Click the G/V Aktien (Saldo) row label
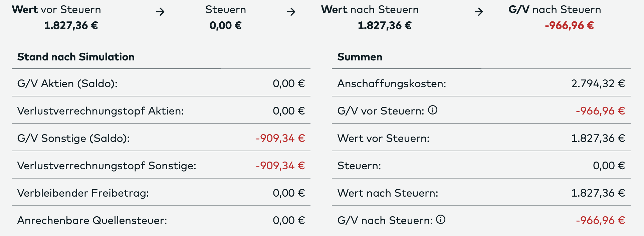This screenshot has height=236, width=644. [67, 83]
